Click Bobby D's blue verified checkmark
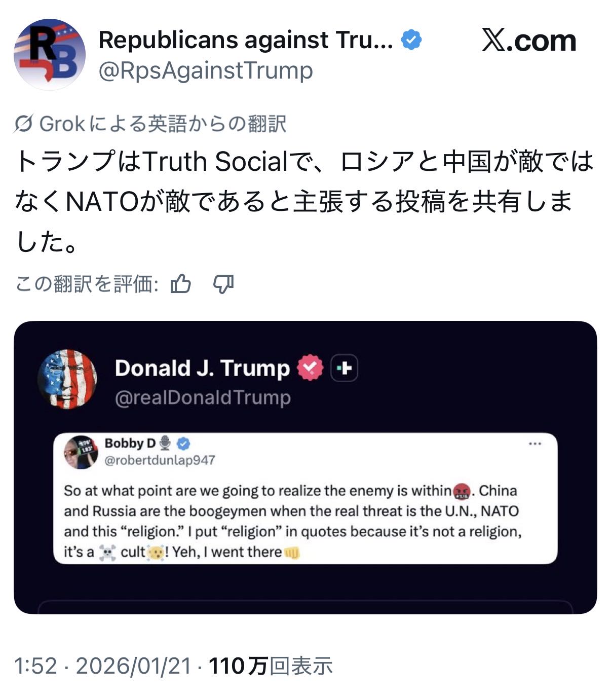The image size is (611, 700). (x=183, y=444)
